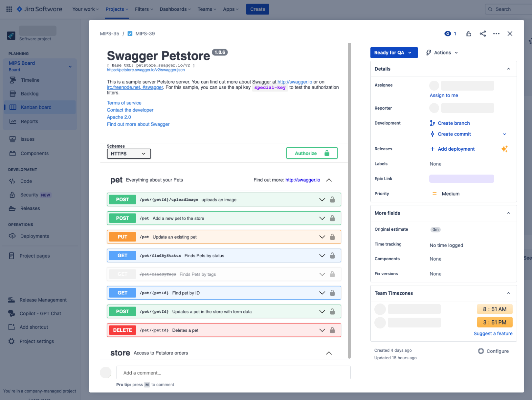Click the Add a comment field
The width and height of the screenshot is (532, 400).
click(233, 373)
